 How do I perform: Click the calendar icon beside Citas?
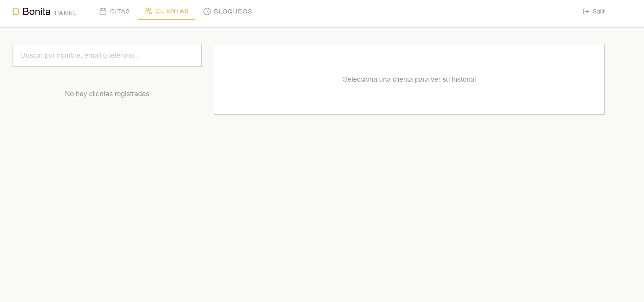(103, 11)
